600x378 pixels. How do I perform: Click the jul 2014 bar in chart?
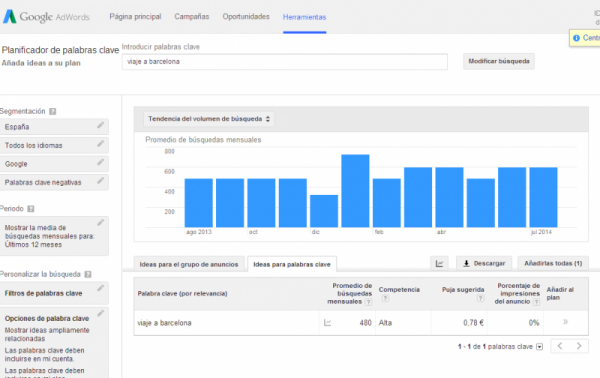(x=543, y=197)
